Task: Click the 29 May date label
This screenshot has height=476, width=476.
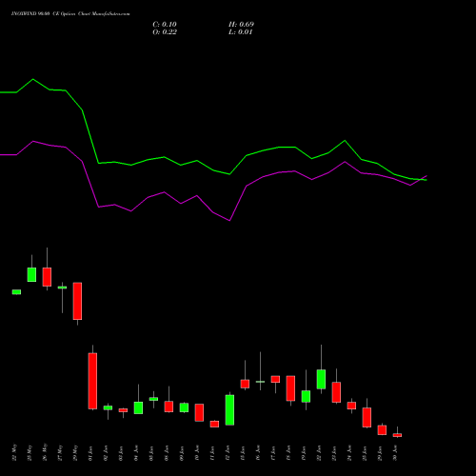Action: 75,452
